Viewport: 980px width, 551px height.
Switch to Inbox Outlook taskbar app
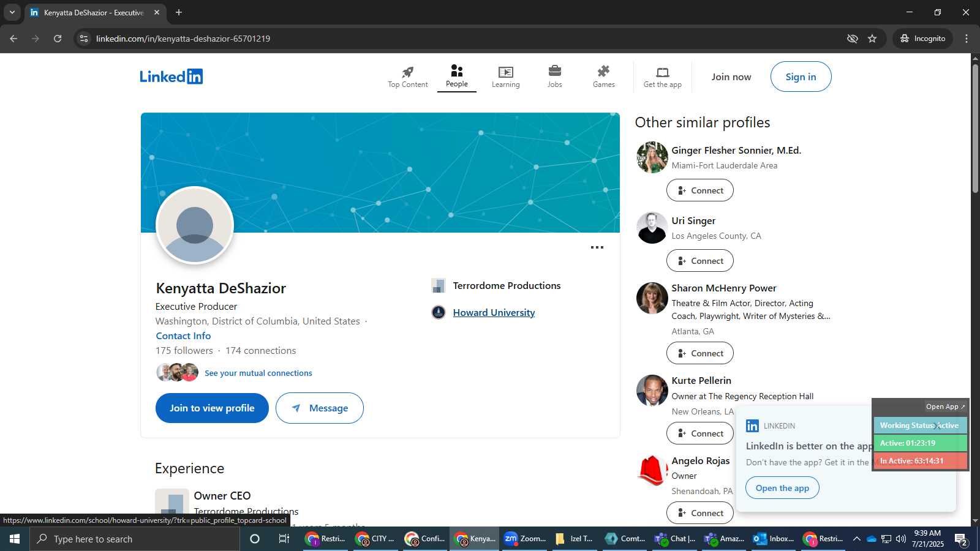click(x=774, y=539)
